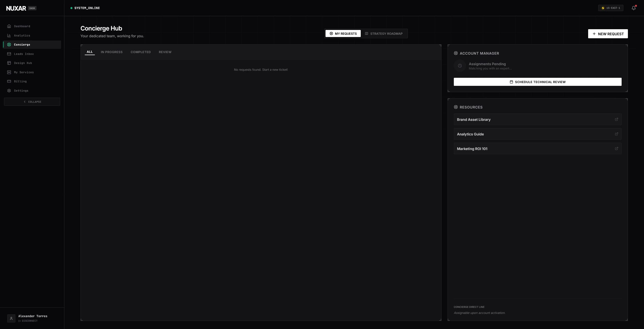The image size is (644, 329).
Task: Click the NEW REQUEST button
Action: point(608,33)
